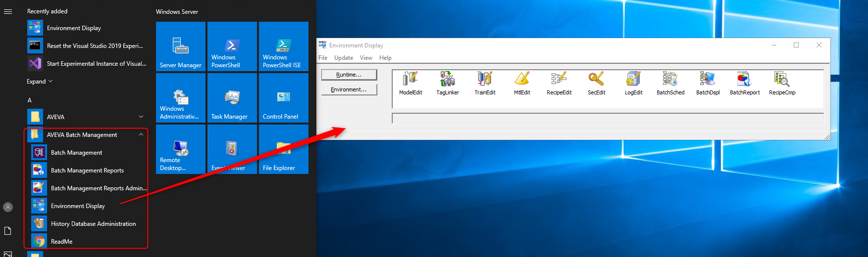Screen dimensions: 868x257
Task: Expand the Recently added list
Action: click(40, 82)
